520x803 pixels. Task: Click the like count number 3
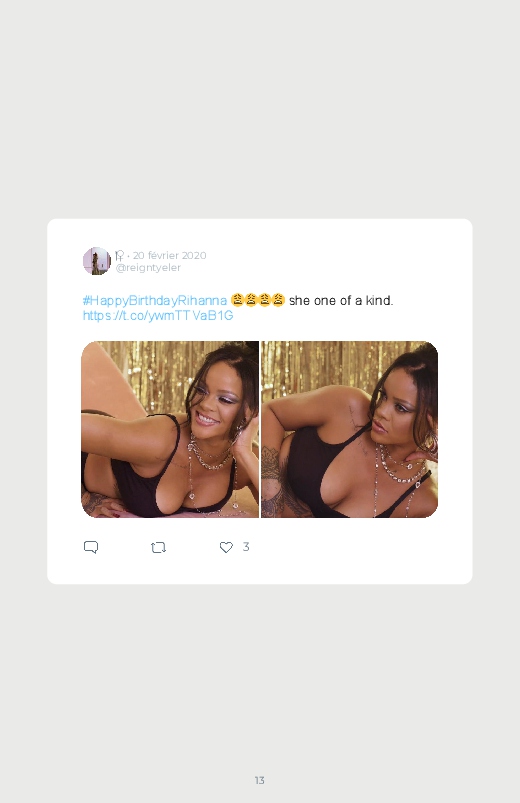tap(246, 547)
